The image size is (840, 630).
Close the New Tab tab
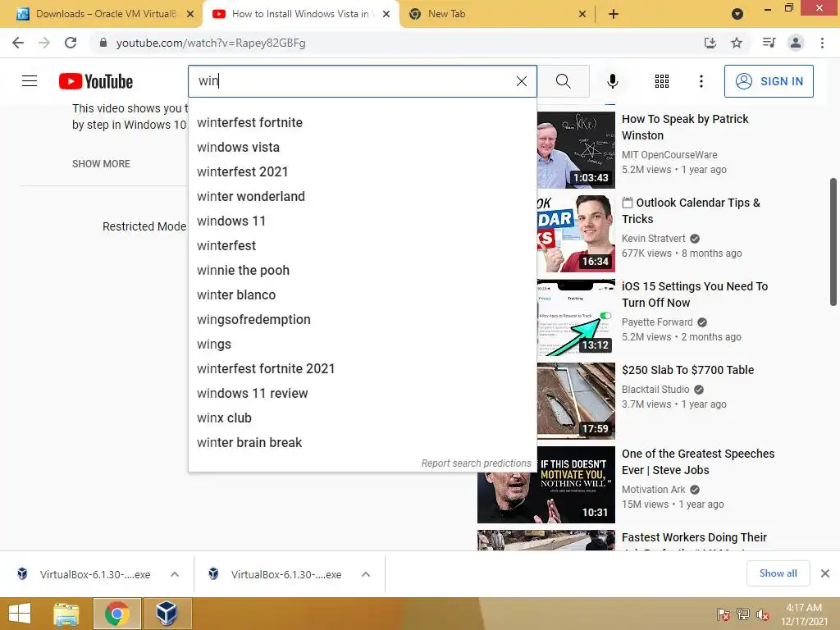(x=582, y=14)
